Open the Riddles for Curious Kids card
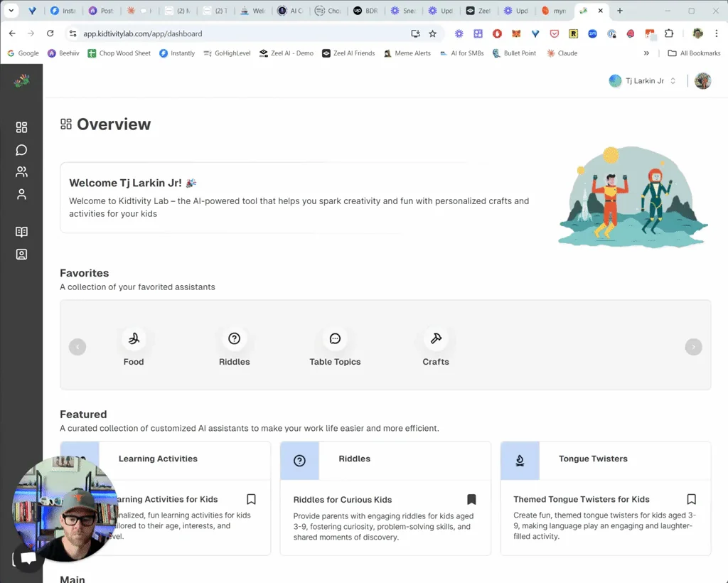Viewport: 728px width, 583px height. (x=385, y=518)
